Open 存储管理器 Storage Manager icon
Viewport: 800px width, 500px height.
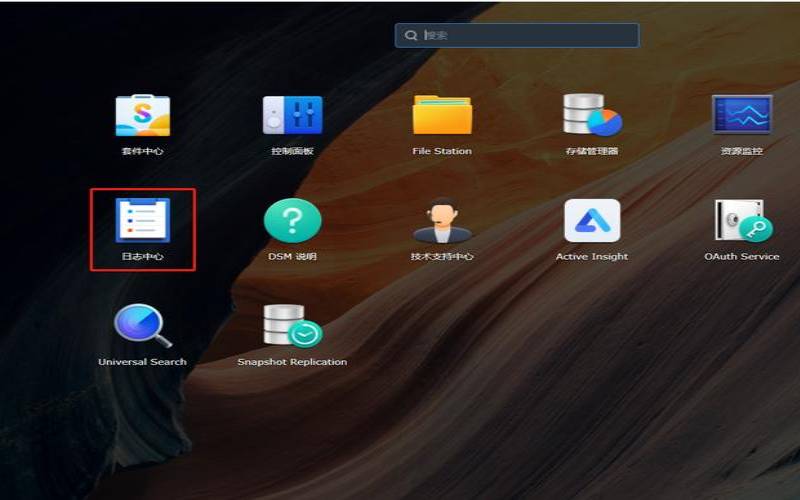[592, 115]
